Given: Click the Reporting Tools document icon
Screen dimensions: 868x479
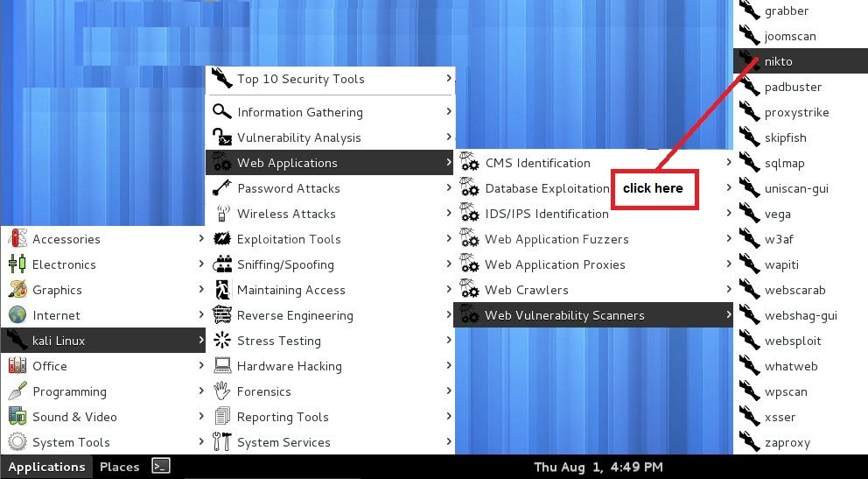Looking at the screenshot, I should pyautogui.click(x=222, y=417).
